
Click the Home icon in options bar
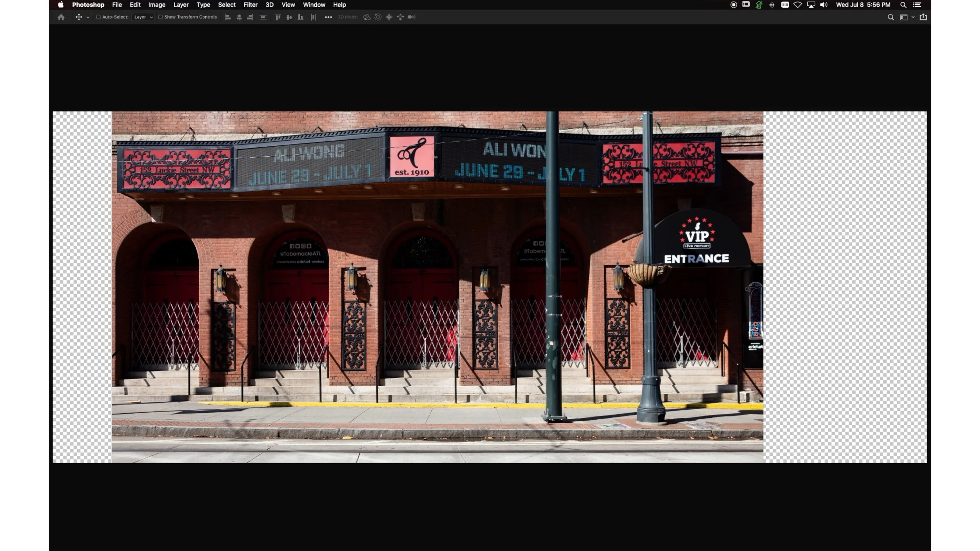pos(61,17)
